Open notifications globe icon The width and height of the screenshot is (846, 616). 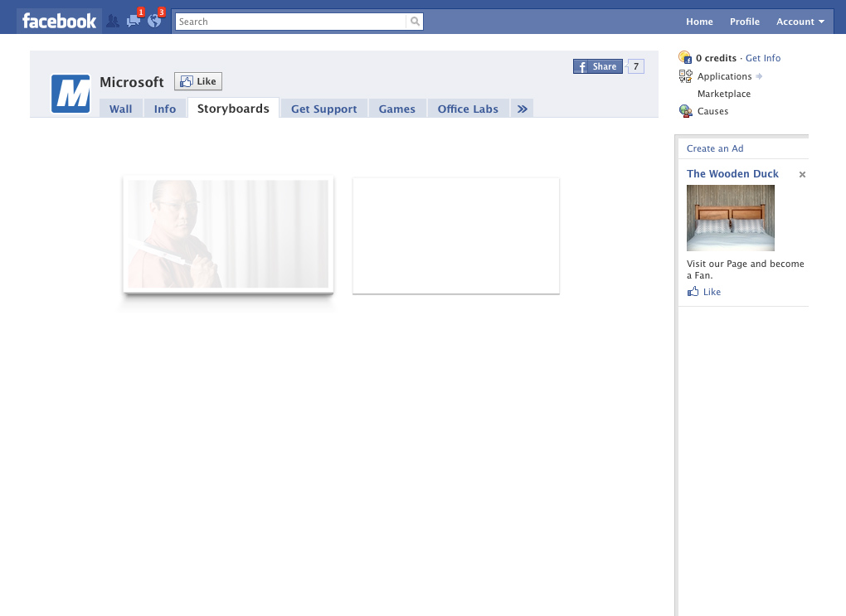pyautogui.click(x=154, y=21)
